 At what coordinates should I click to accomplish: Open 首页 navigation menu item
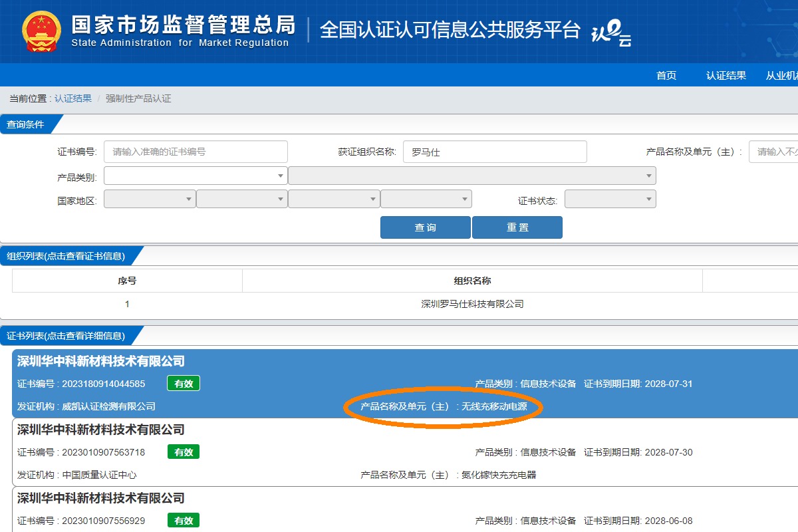(x=666, y=76)
